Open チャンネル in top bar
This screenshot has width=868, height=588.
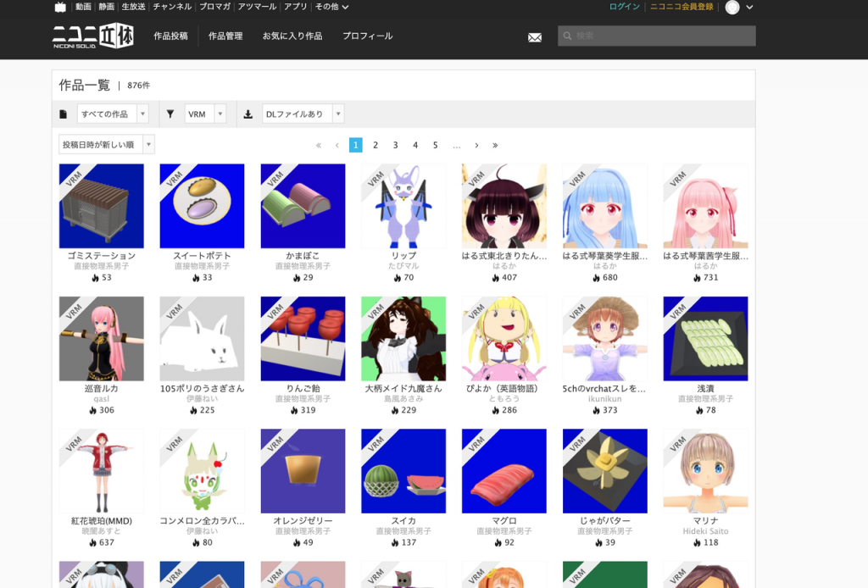coord(172,7)
